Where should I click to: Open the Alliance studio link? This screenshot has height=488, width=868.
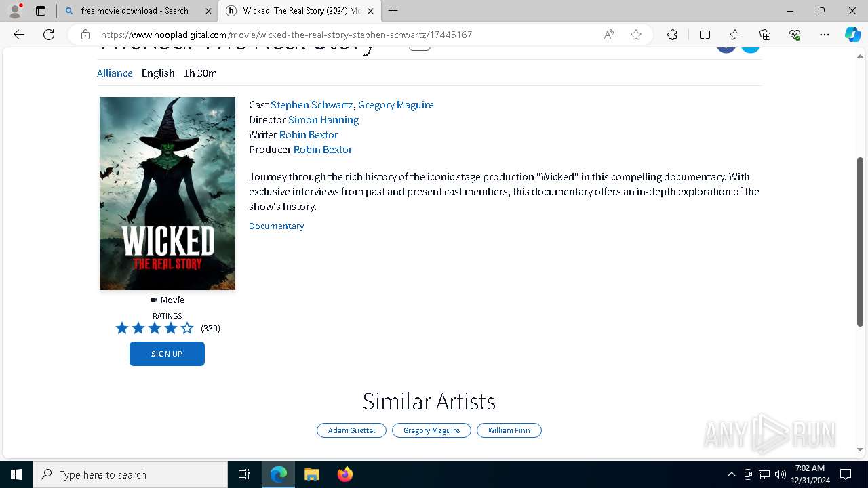click(115, 73)
